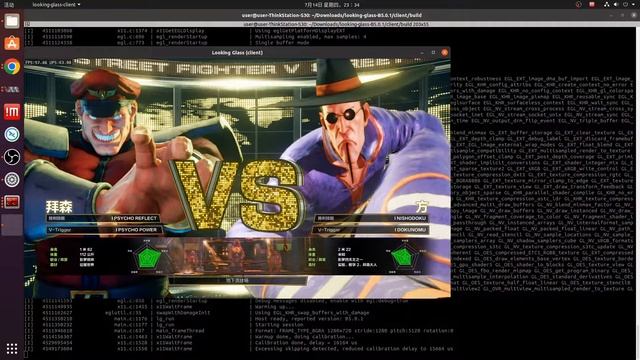Open the Activities overview
The width and height of the screenshot is (640, 360).
tap(9, 4)
